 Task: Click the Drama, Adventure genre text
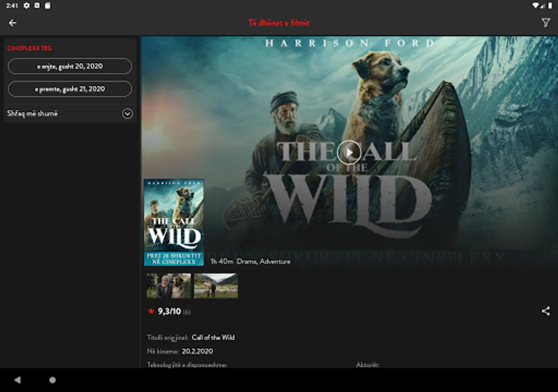263,261
